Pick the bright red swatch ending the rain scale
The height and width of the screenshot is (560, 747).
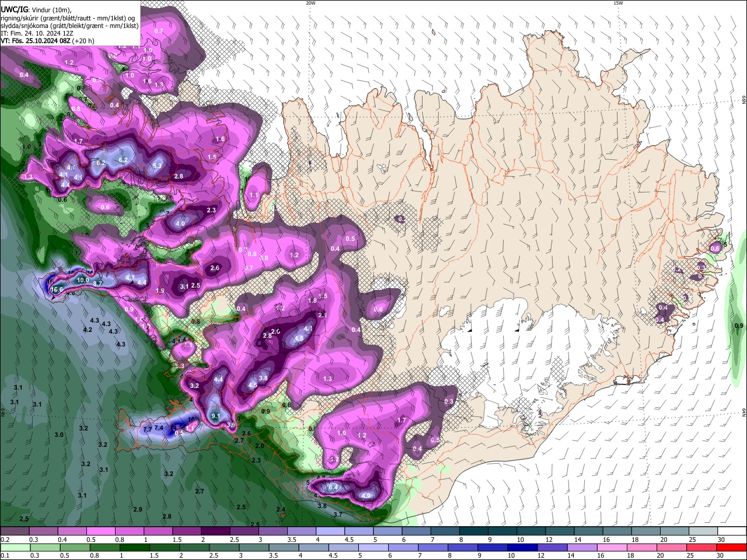(732, 547)
